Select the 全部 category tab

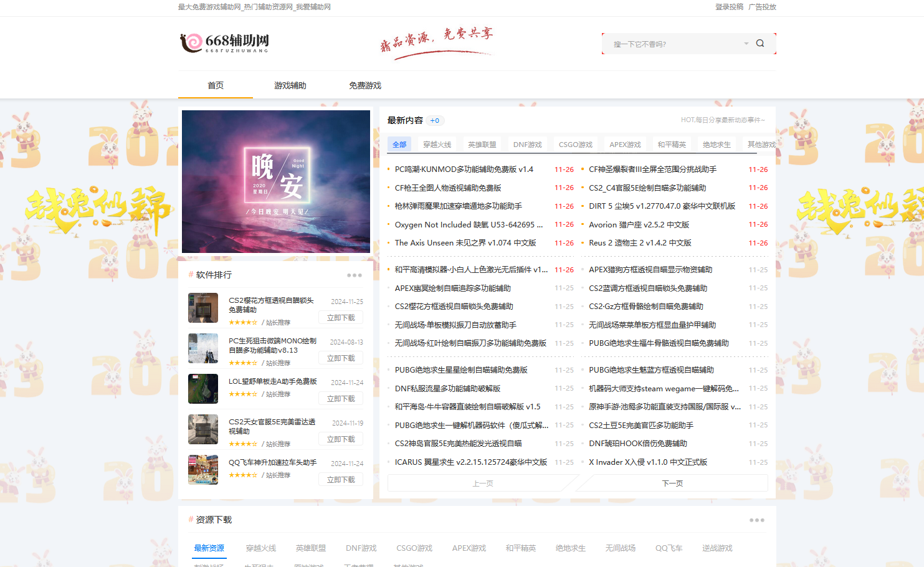pos(399,145)
